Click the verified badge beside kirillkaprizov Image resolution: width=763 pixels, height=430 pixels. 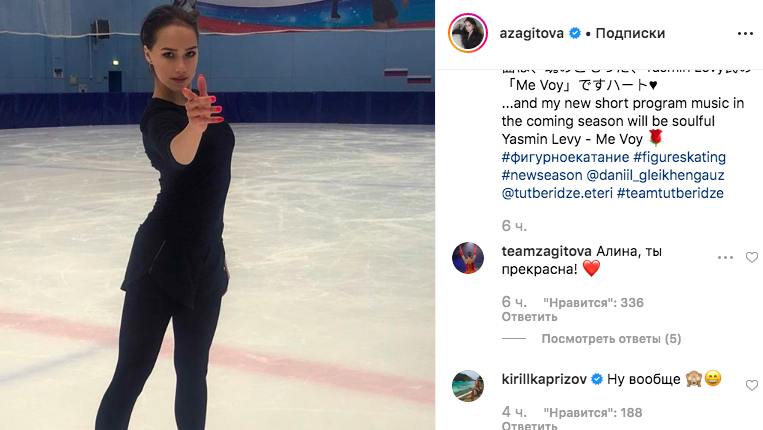[597, 379]
